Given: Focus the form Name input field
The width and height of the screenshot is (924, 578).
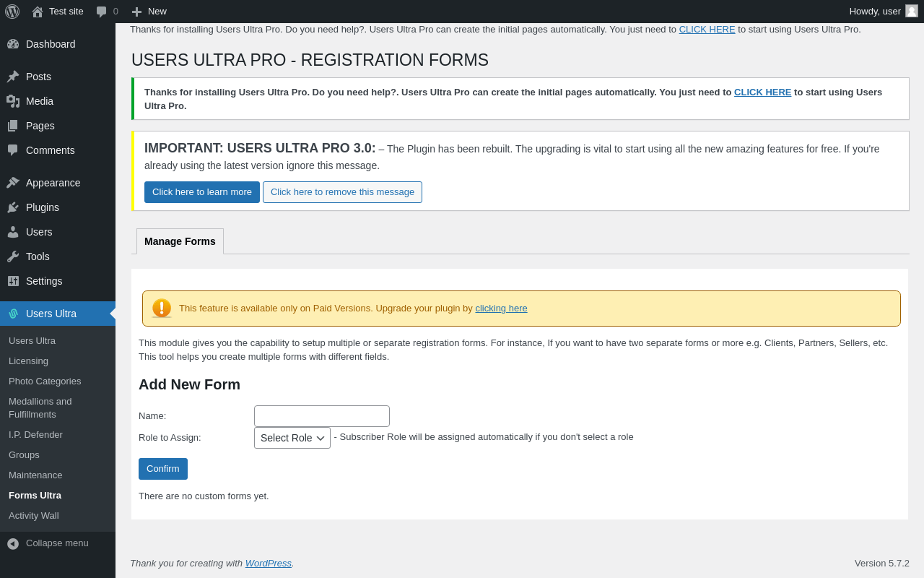Looking at the screenshot, I should pos(322,416).
